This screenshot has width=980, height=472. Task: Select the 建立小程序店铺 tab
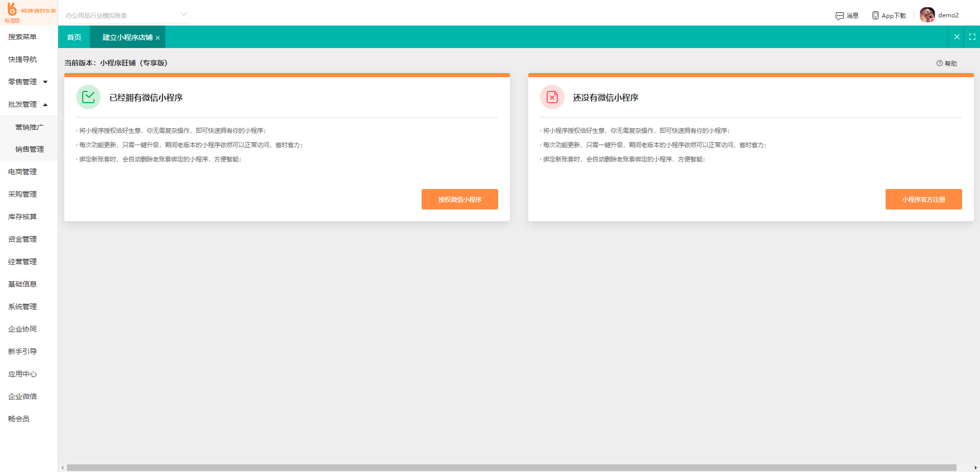tap(128, 37)
